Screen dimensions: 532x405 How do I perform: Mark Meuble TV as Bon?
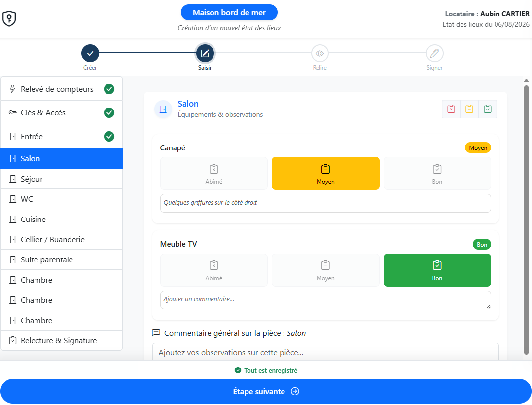tap(437, 270)
